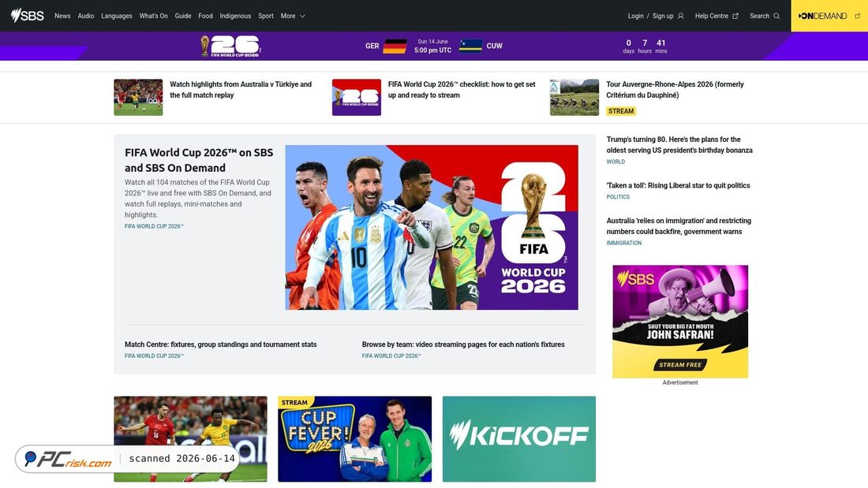Screen dimensions: 868x488
Task: Open the Sport menu item
Action: [x=266, y=16]
